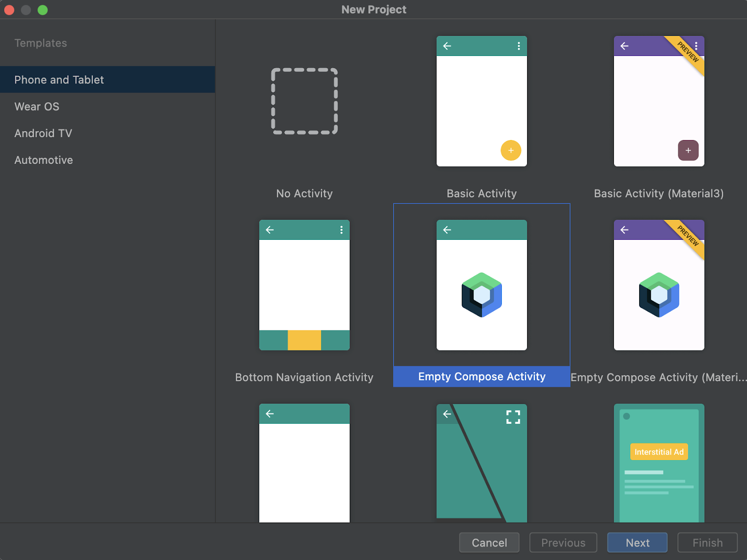Select the Phone and Tablet category
This screenshot has height=560, width=747.
(x=59, y=79)
